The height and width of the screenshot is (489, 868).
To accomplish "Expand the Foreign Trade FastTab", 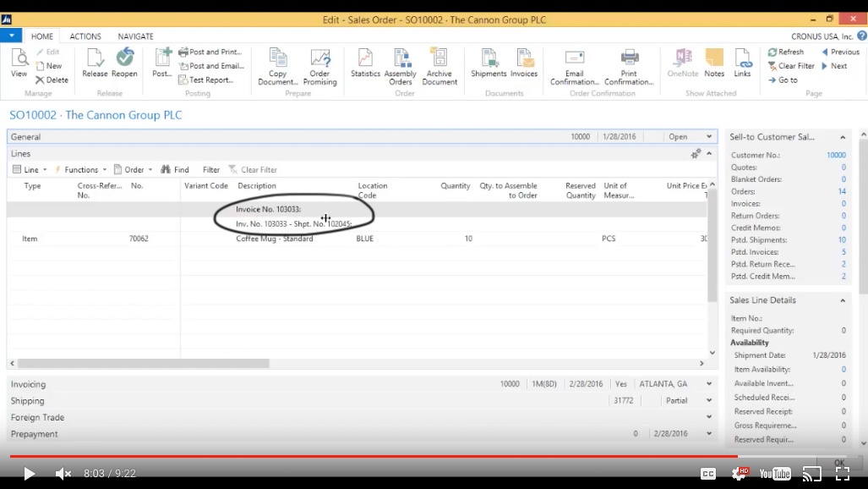I will click(x=708, y=417).
